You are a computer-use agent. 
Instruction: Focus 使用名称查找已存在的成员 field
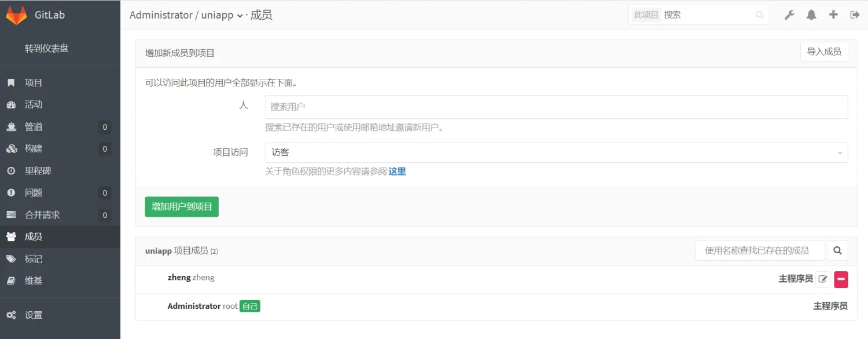click(x=760, y=250)
